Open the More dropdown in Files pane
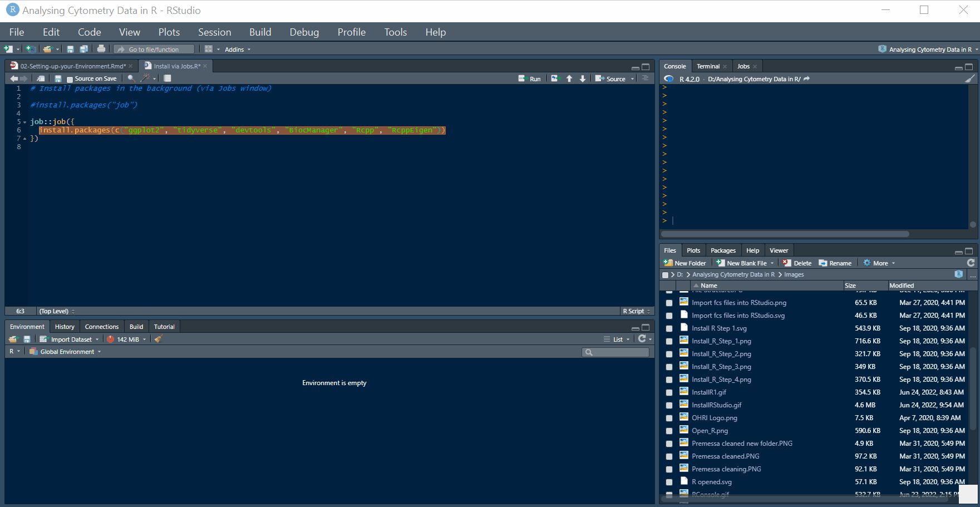Screen dimensions: 980x507 pyautogui.click(x=879, y=263)
